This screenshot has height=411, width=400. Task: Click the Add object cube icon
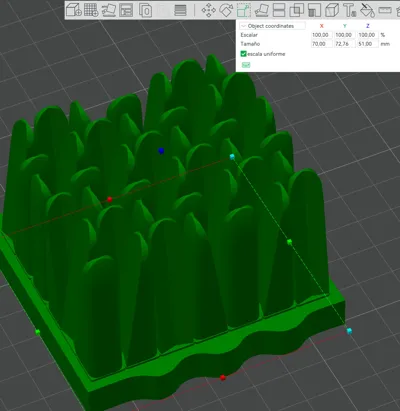pyautogui.click(x=74, y=10)
